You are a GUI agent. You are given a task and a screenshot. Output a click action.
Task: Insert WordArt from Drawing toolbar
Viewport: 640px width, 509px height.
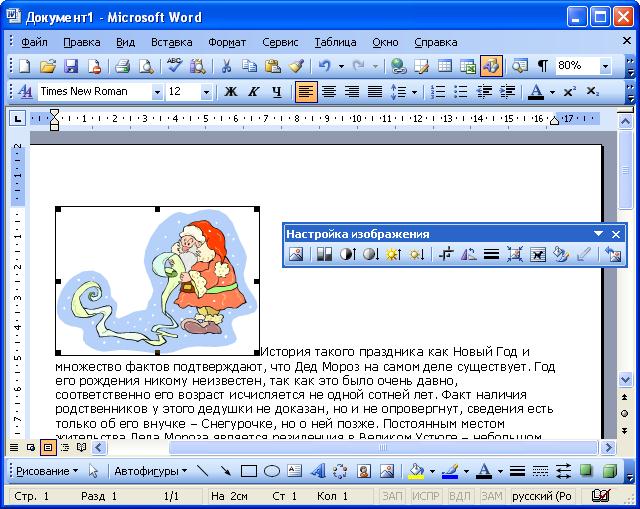[x=318, y=471]
